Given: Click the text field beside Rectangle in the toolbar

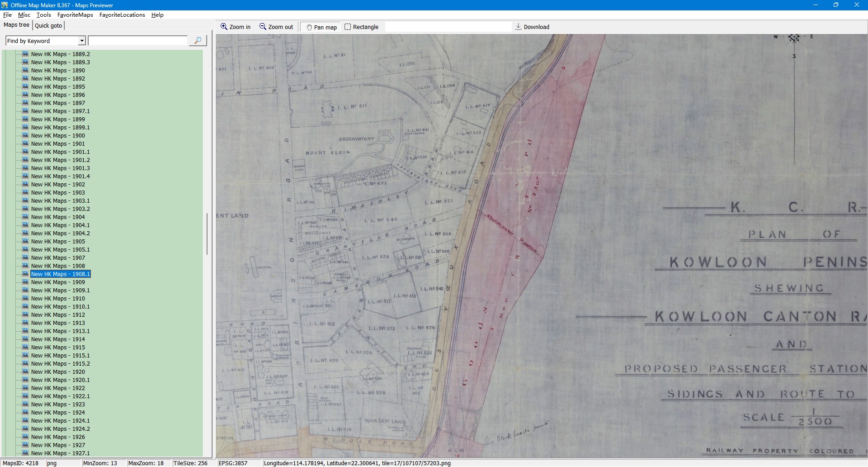Looking at the screenshot, I should tap(448, 27).
